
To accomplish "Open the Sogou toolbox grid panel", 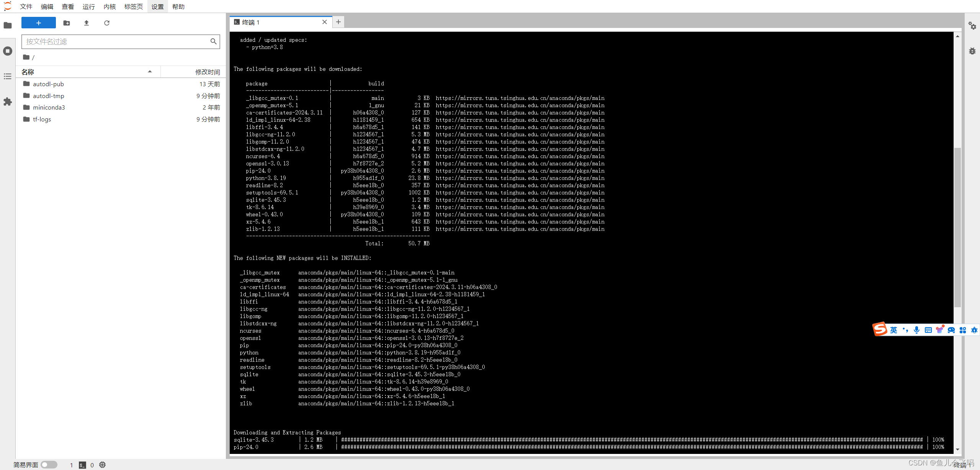I will point(963,330).
